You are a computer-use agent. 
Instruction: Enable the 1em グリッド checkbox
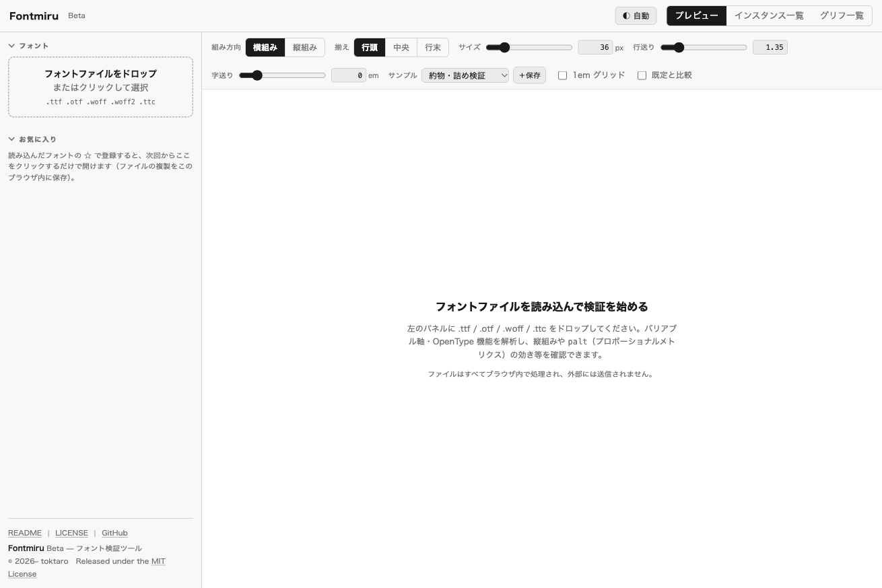pos(562,75)
